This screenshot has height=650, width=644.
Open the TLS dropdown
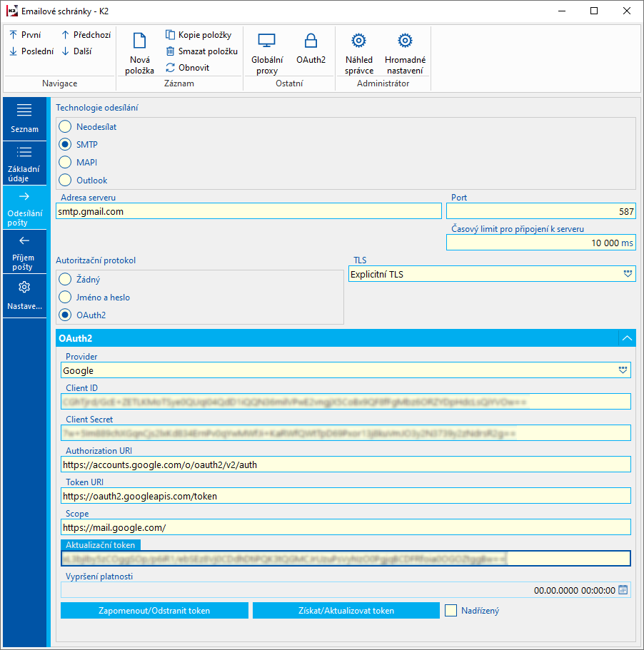point(627,274)
